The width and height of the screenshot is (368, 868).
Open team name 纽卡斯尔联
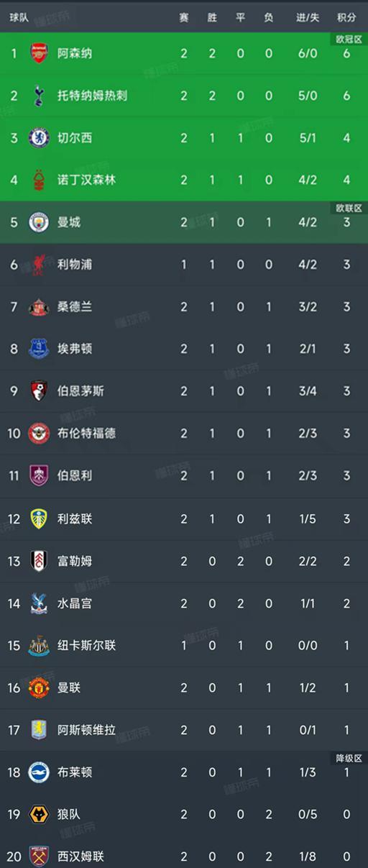[x=86, y=645]
